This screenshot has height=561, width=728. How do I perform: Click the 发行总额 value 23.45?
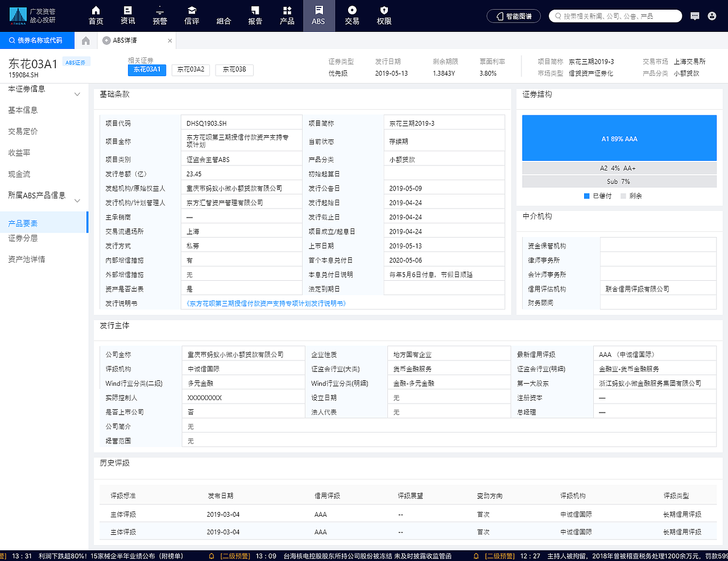pos(194,174)
